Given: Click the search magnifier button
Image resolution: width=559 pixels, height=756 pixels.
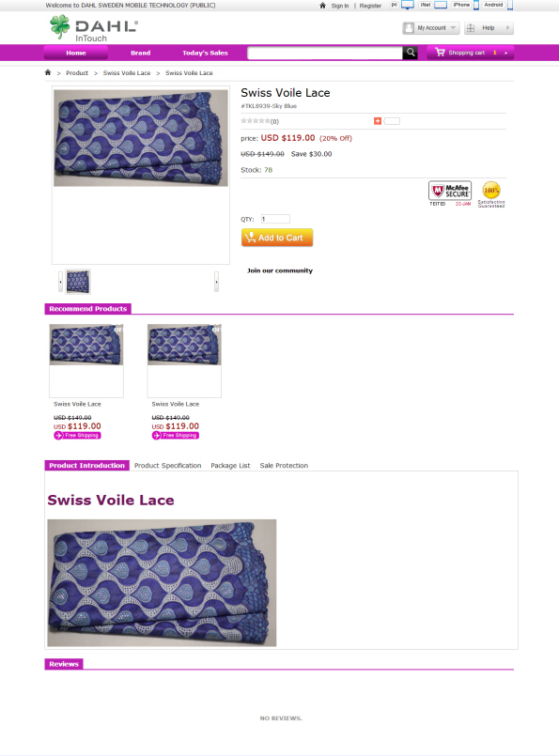Looking at the screenshot, I should [x=410, y=53].
